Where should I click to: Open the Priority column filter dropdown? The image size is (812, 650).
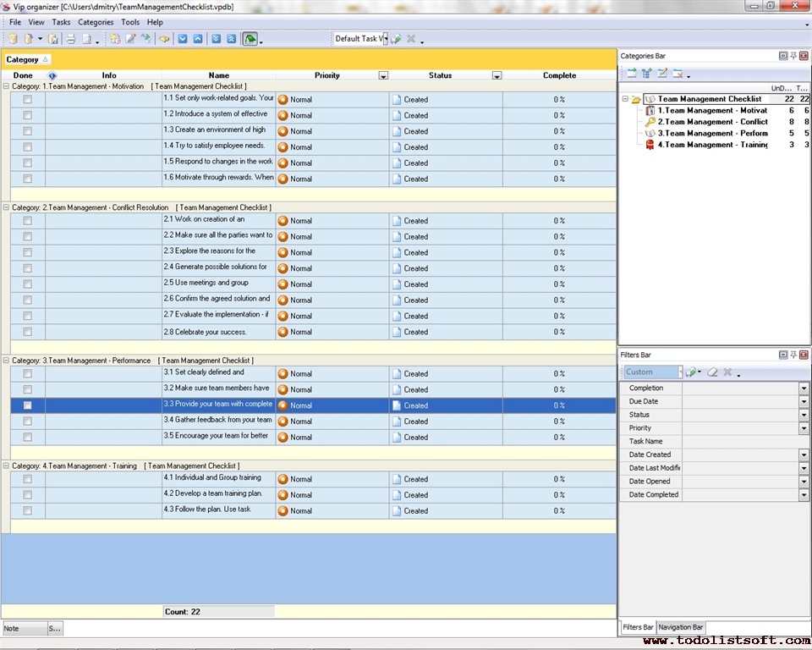click(383, 76)
